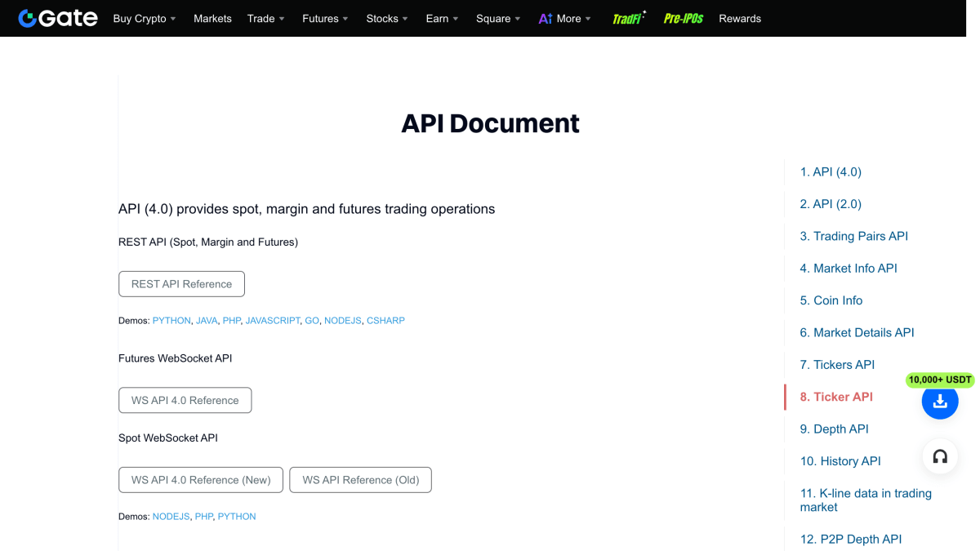Expand the Buy Crypto dropdown
This screenshot has height=551, width=980.
(145, 19)
